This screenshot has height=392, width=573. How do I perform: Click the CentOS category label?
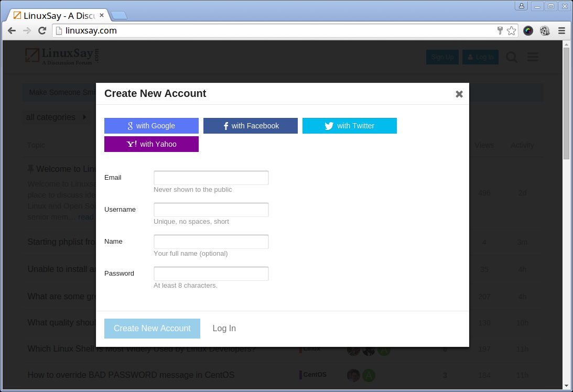click(x=313, y=375)
